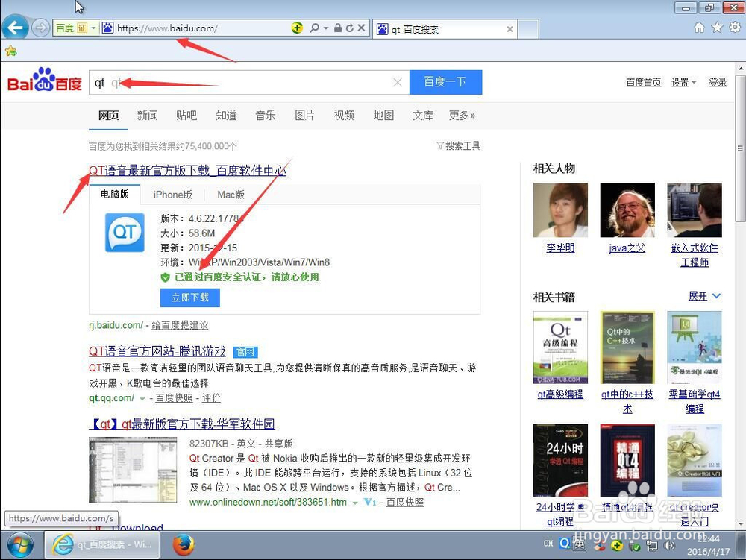Click the Q input method tray icon
746x560 pixels.
click(565, 543)
